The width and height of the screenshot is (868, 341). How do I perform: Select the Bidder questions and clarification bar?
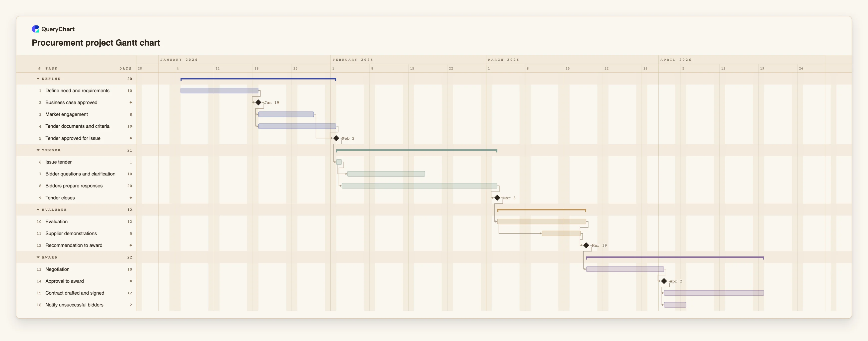coord(386,174)
